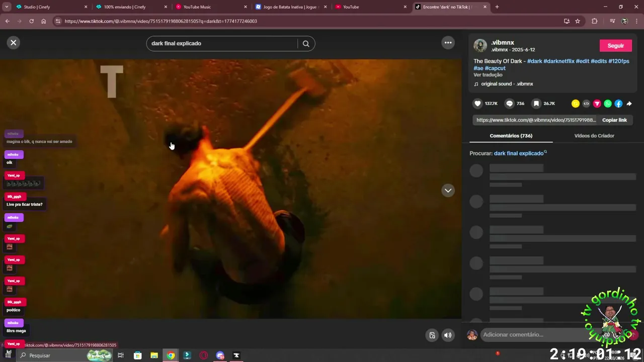This screenshot has width=644, height=362.
Task: Save video with bookmark icon
Action: [x=536, y=104]
